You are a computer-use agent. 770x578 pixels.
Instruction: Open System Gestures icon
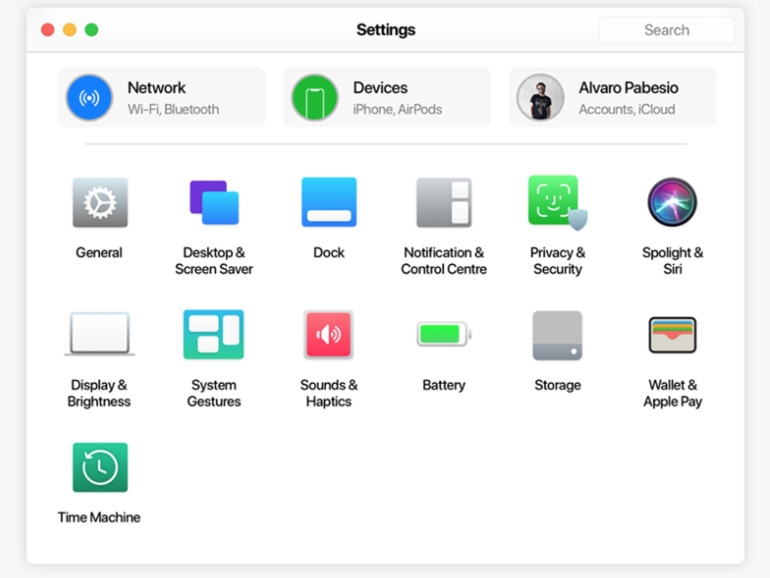(x=214, y=334)
